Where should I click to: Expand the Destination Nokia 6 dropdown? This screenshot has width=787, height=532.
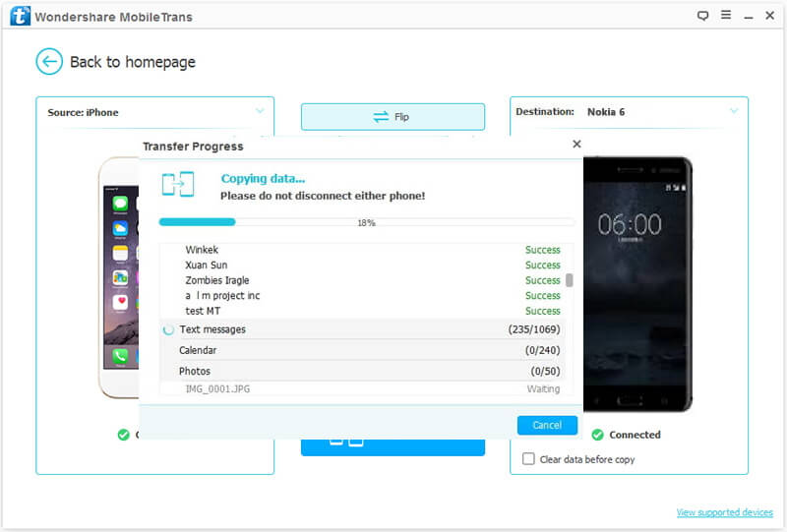pyautogui.click(x=734, y=112)
